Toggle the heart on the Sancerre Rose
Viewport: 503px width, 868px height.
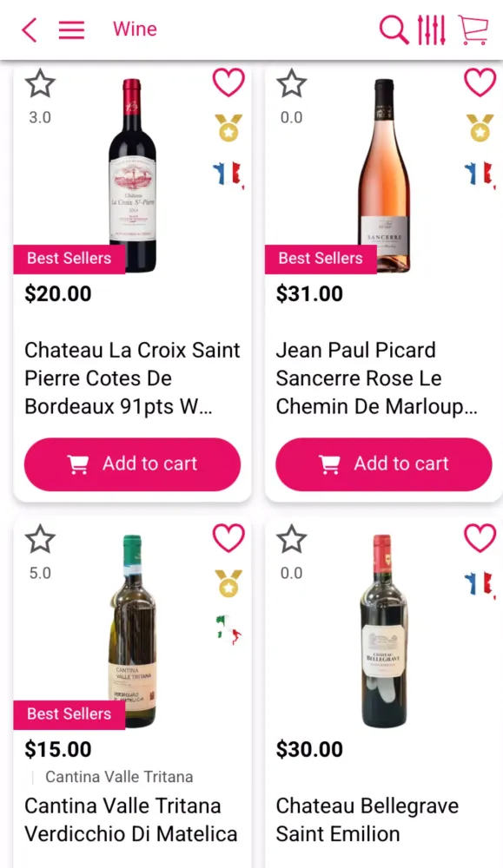click(x=480, y=82)
